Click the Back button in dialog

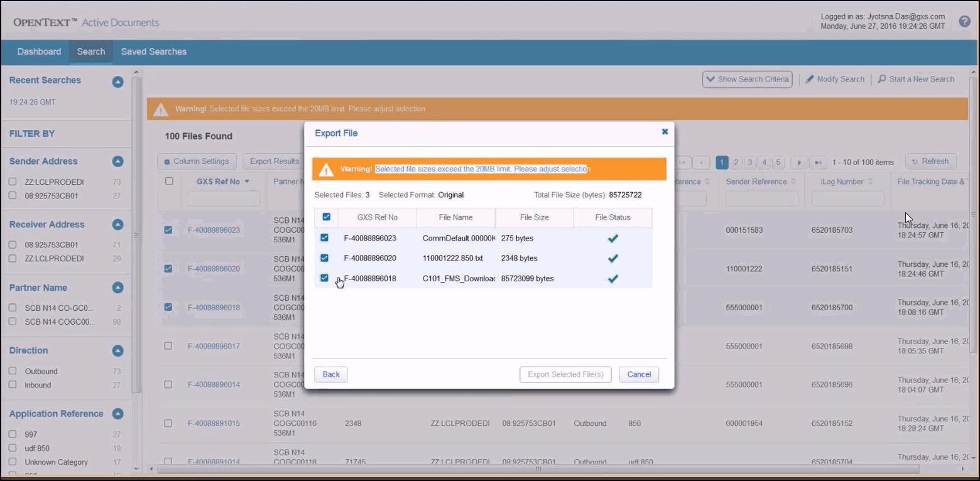pos(330,374)
